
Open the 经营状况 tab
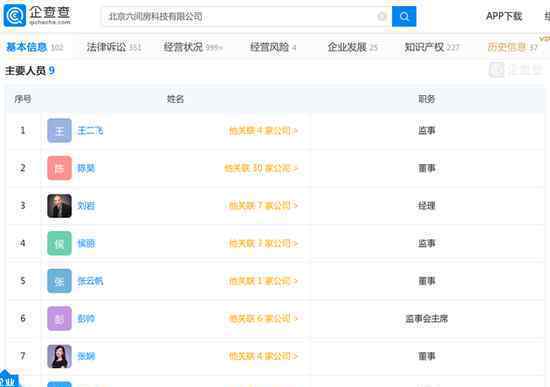pyautogui.click(x=193, y=47)
